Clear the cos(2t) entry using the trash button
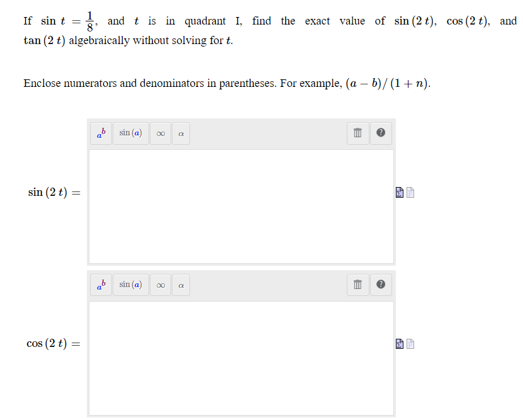 click(x=357, y=285)
